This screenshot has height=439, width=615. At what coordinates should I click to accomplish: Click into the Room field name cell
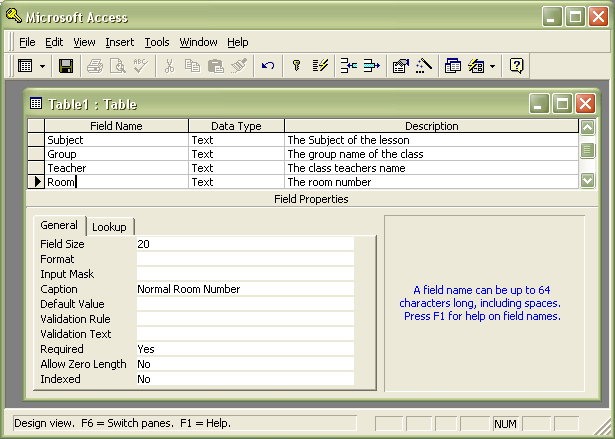pos(116,182)
